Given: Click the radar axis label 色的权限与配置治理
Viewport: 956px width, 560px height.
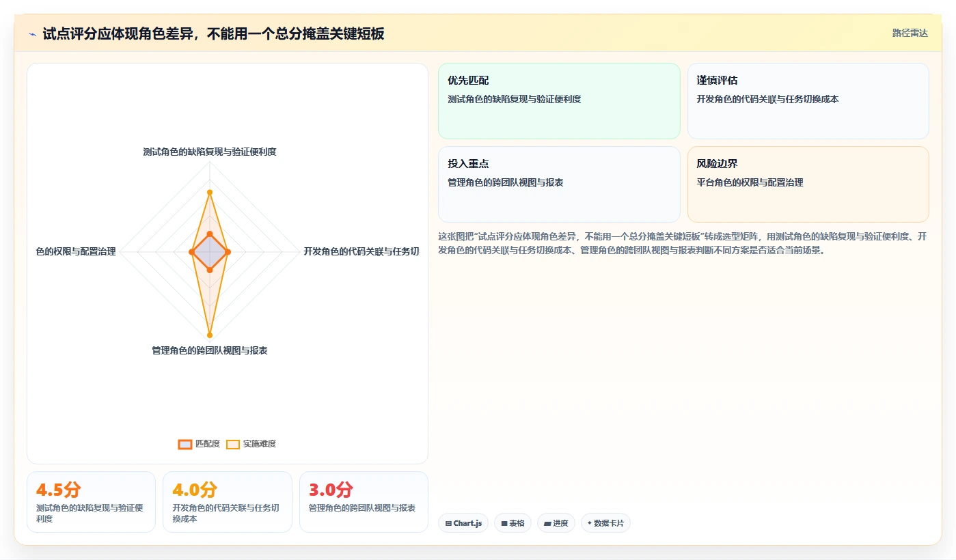Looking at the screenshot, I should 76,251.
